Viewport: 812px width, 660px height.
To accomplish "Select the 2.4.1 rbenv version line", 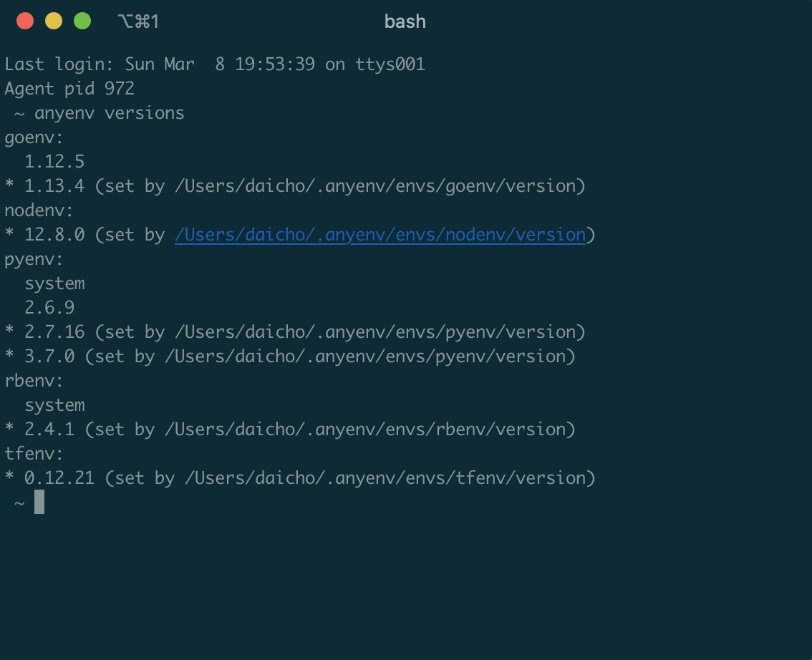I will pos(290,430).
